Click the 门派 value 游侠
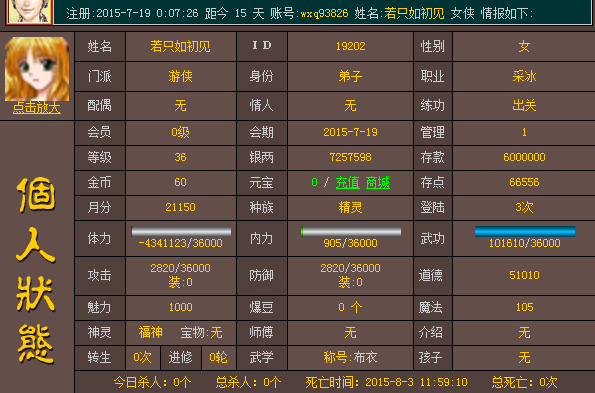This screenshot has width=595, height=393. [180, 76]
